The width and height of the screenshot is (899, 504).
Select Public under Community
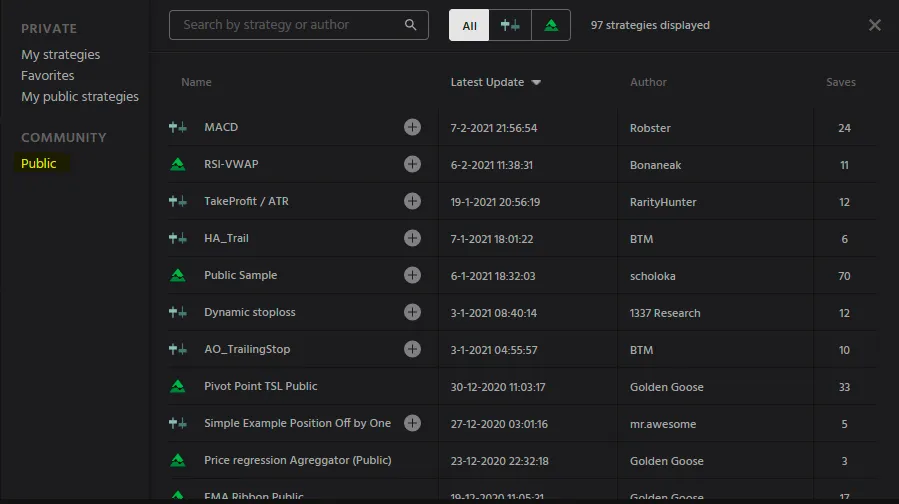[38, 163]
